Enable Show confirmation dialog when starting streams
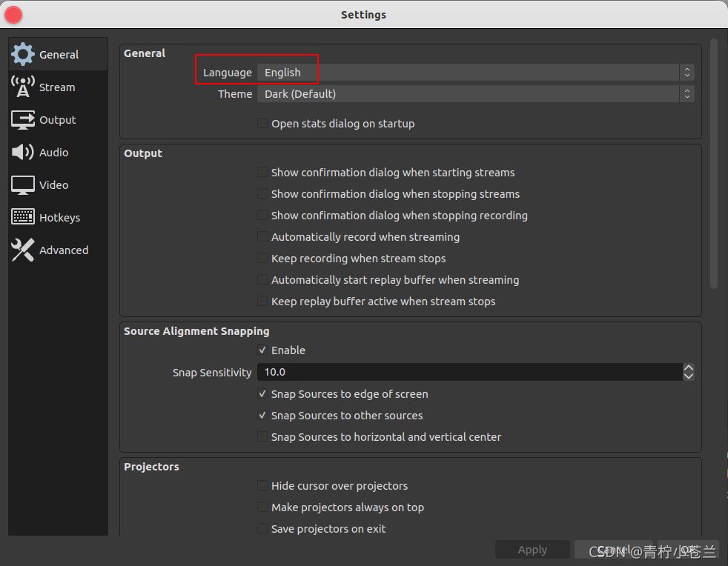Image resolution: width=728 pixels, height=566 pixels. 262,172
